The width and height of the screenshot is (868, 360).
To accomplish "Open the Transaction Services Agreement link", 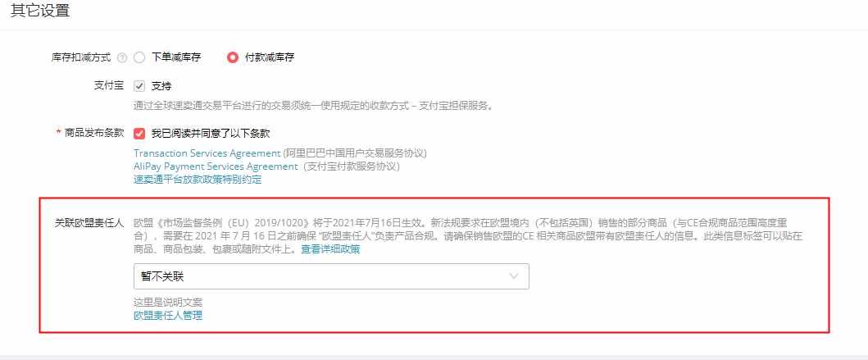I will click(207, 153).
